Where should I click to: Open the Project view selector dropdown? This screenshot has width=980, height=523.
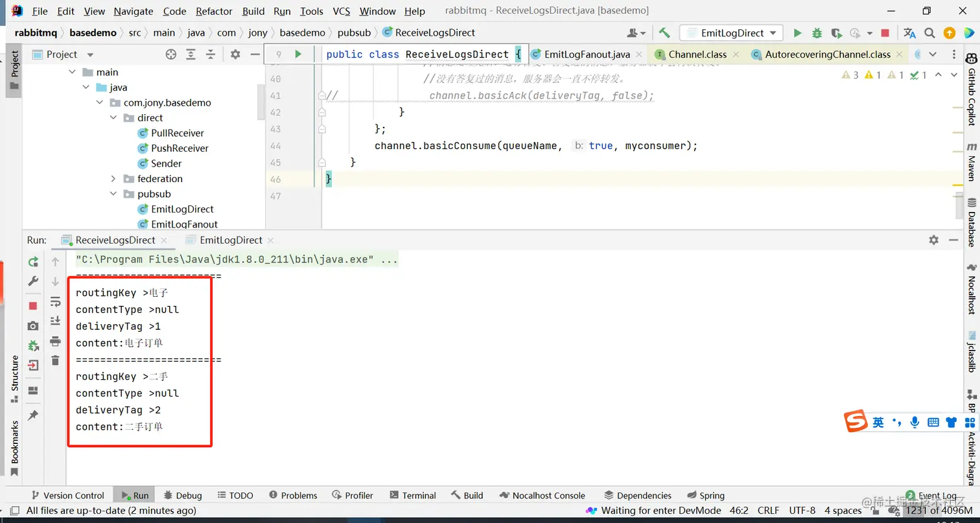63,54
